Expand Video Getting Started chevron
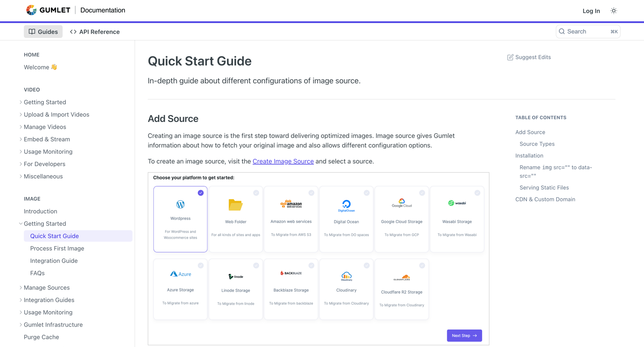Screen dimensions: 644x347 pyautogui.click(x=20, y=102)
